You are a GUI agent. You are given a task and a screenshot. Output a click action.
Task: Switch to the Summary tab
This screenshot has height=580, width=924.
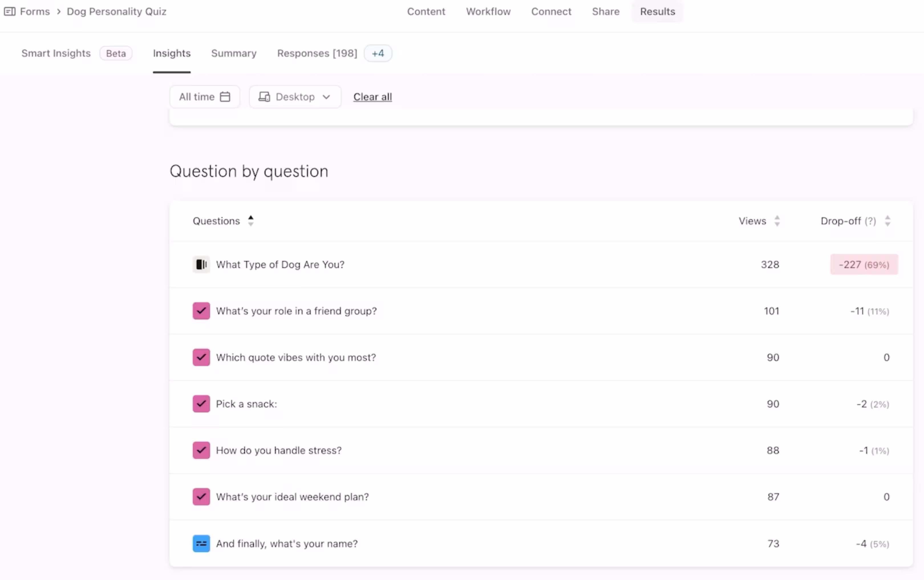coord(234,53)
